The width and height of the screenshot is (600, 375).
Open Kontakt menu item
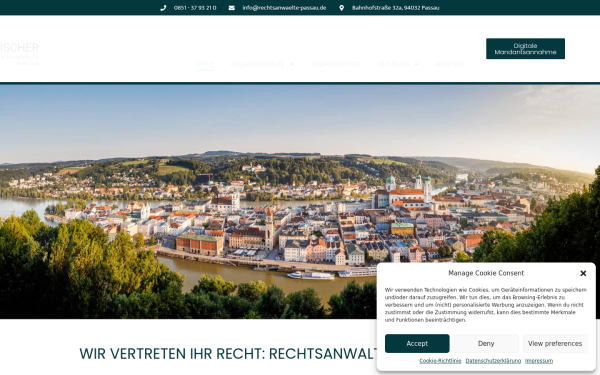(x=451, y=64)
